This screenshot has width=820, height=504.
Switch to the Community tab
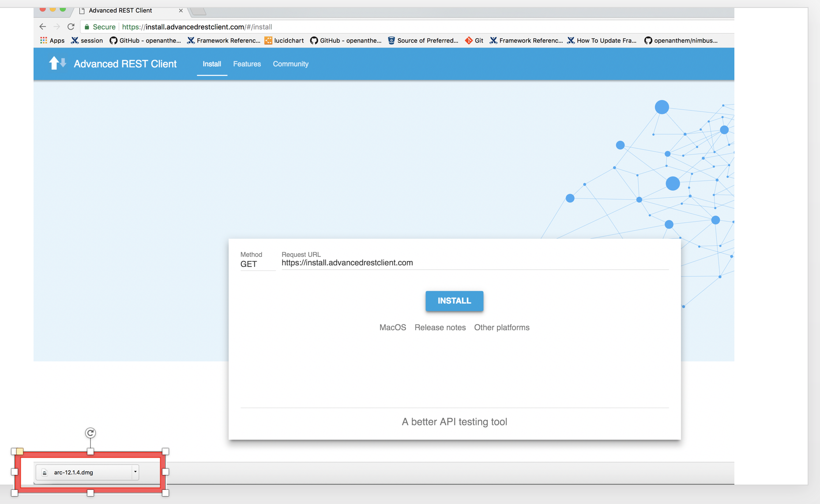coord(290,64)
